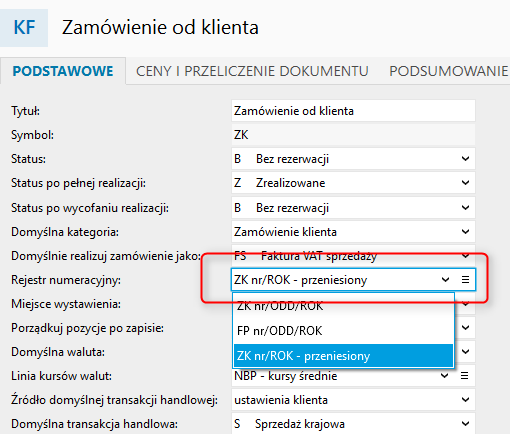Click the Symbol field with ZK

click(353, 135)
